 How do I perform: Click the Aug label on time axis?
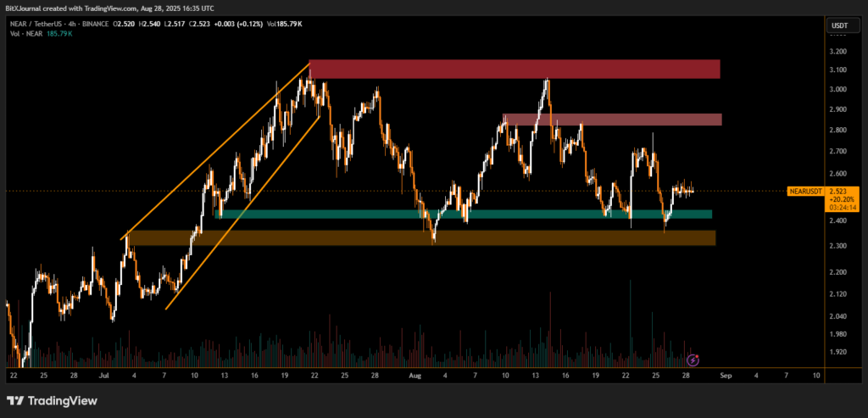point(414,374)
